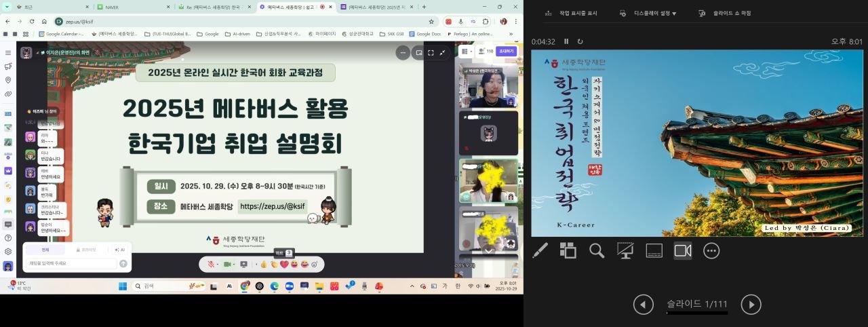Switch shared screen to picture-in-picture
Viewport: 868px width, 327px height.
[x=419, y=53]
